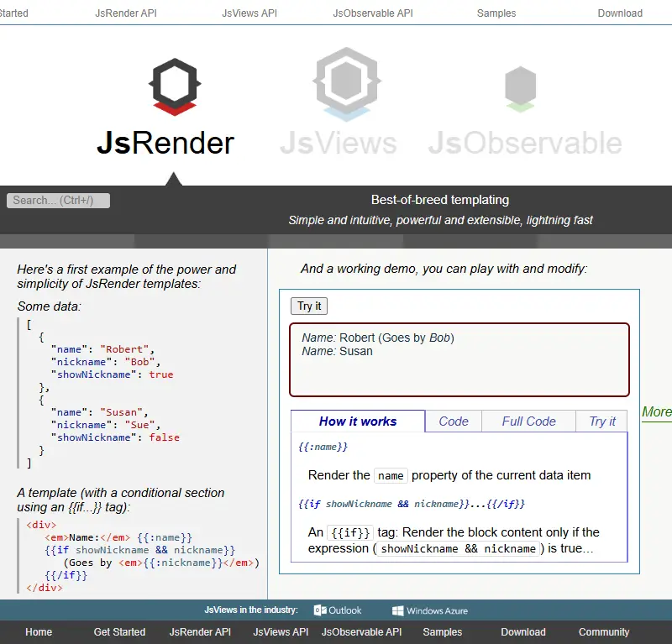The height and width of the screenshot is (644, 672).
Task: Select the JsObservable heading title
Action: tap(525, 143)
